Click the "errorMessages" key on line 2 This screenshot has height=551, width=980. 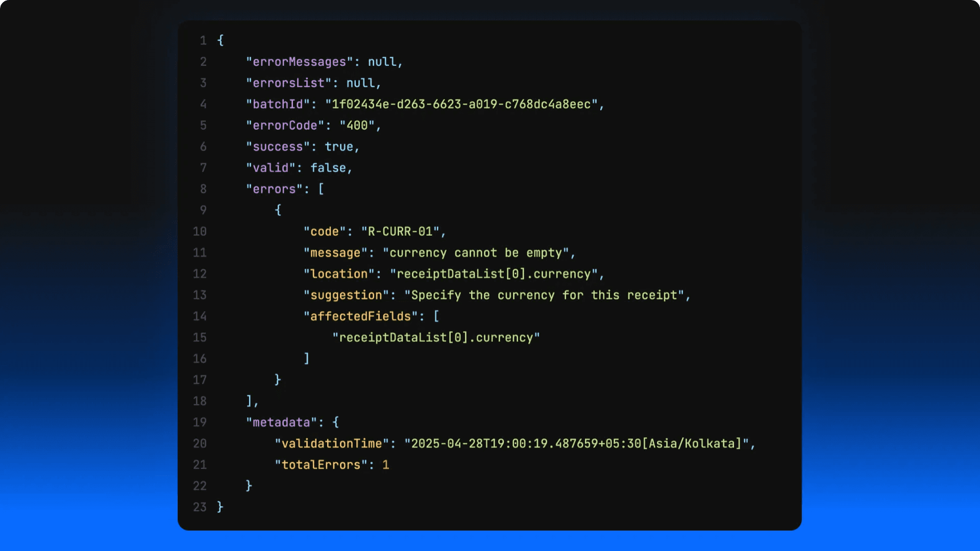click(299, 62)
